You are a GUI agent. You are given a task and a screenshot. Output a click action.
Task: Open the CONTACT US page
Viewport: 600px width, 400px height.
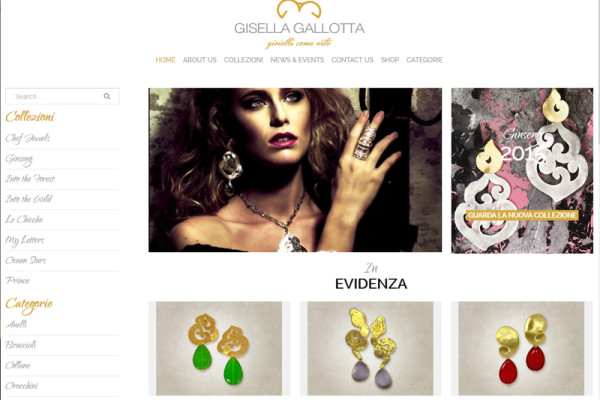[x=352, y=60]
